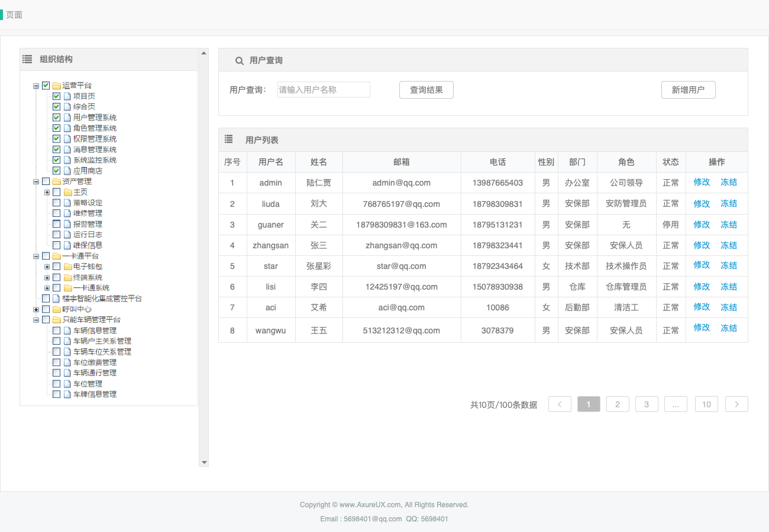Go to page 2
The height and width of the screenshot is (532, 769).
tap(618, 404)
